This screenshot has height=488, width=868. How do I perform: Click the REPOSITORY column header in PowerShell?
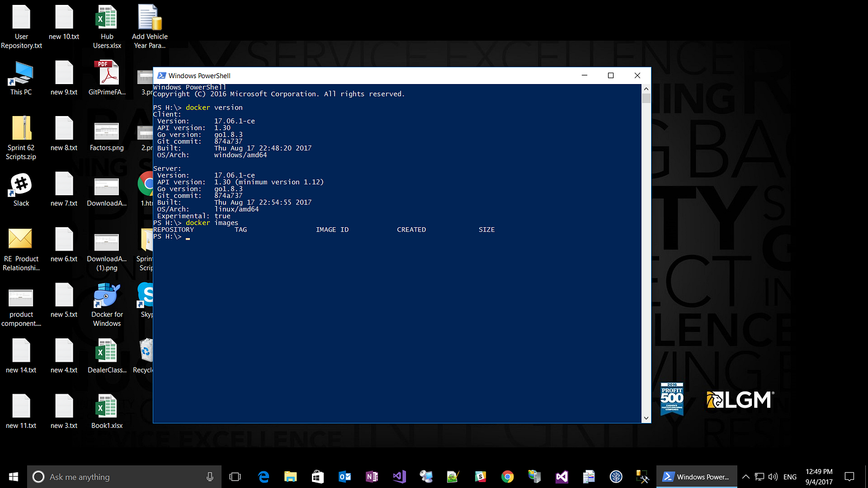(174, 230)
